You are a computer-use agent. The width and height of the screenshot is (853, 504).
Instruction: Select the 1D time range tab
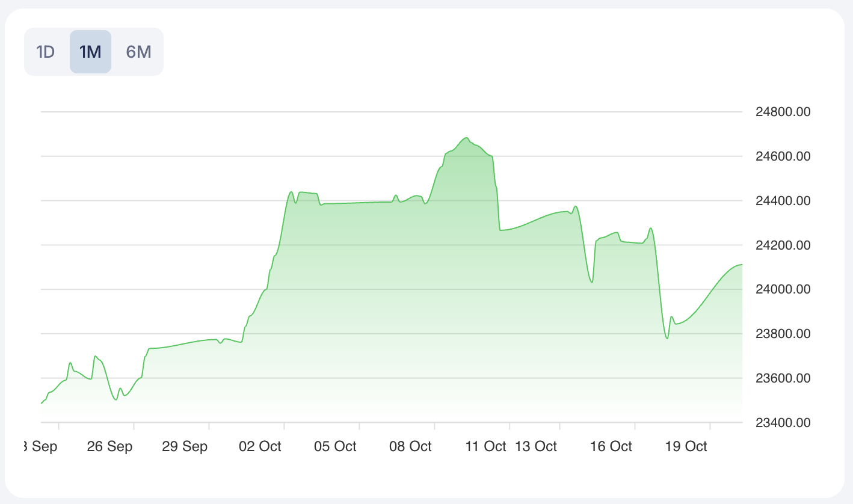click(46, 52)
